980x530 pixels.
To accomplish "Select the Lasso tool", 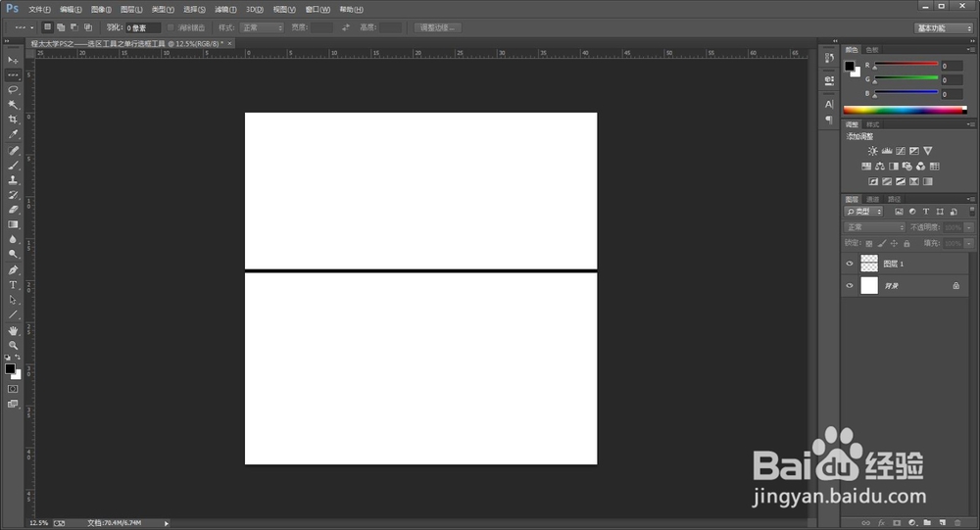I will tap(13, 90).
